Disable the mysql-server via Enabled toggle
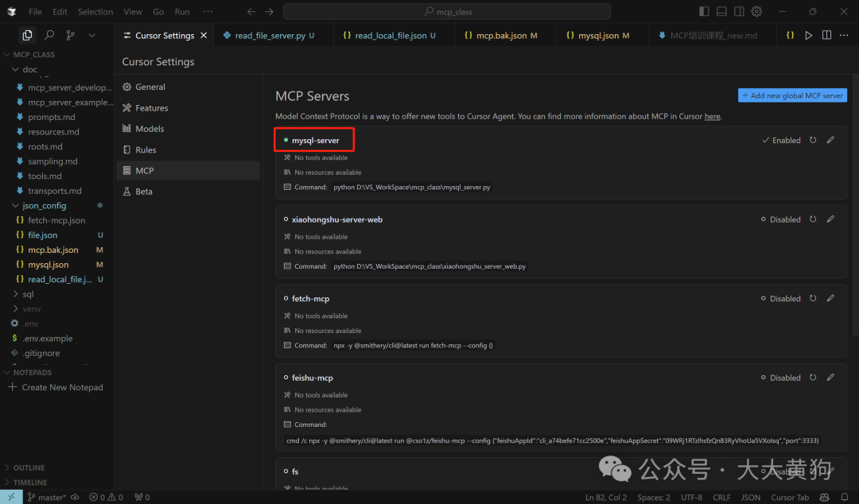 coord(781,140)
